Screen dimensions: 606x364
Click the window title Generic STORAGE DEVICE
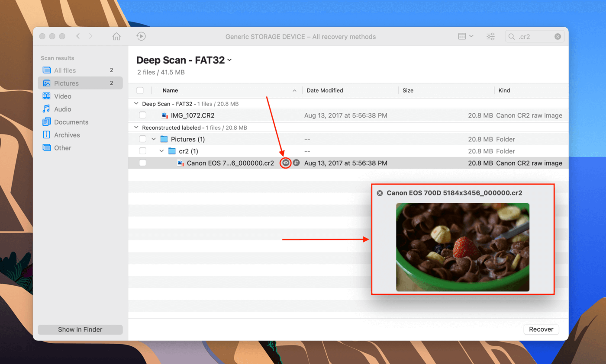pos(301,37)
